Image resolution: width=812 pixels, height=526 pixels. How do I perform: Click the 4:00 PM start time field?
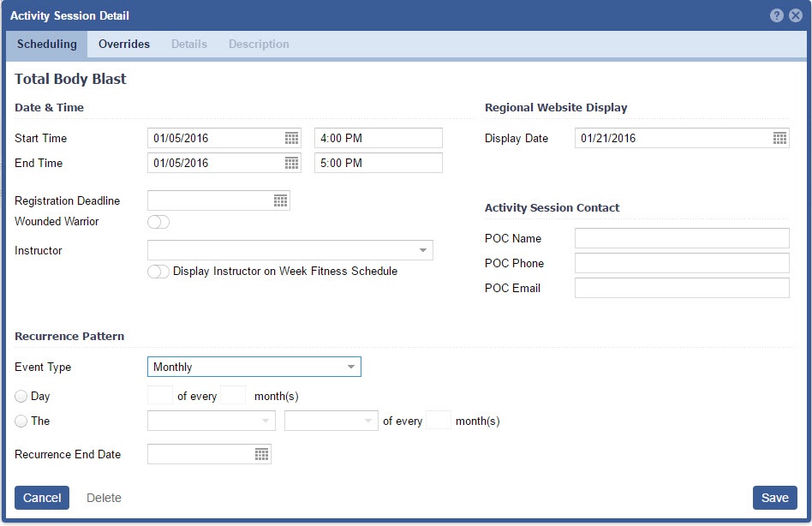(x=378, y=138)
